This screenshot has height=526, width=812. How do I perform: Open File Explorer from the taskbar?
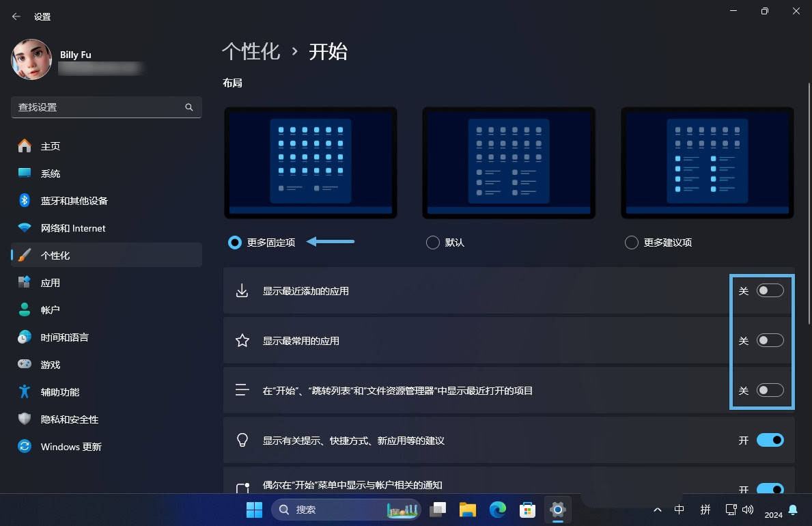point(467,510)
